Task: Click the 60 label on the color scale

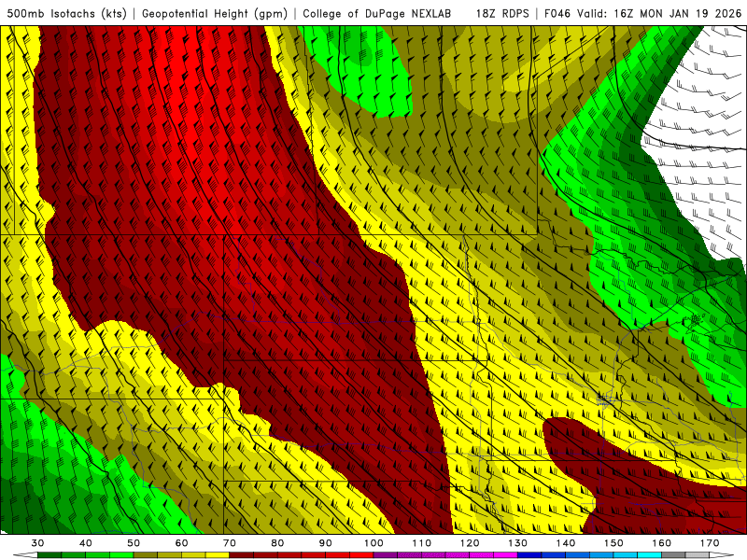Action: point(181,543)
